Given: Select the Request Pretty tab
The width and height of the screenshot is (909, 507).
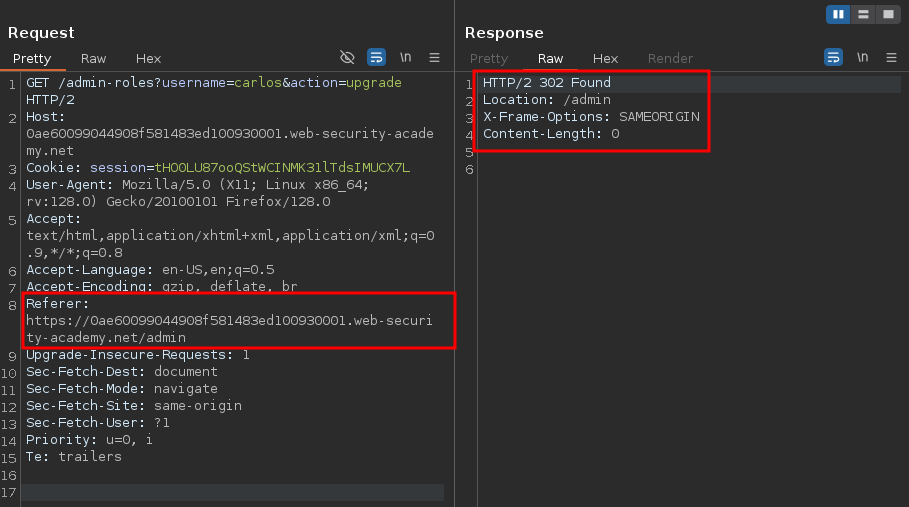Looking at the screenshot, I should click(x=32, y=59).
